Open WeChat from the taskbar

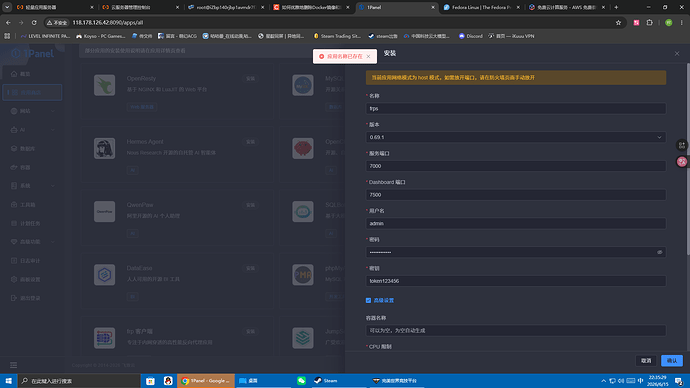301,381
